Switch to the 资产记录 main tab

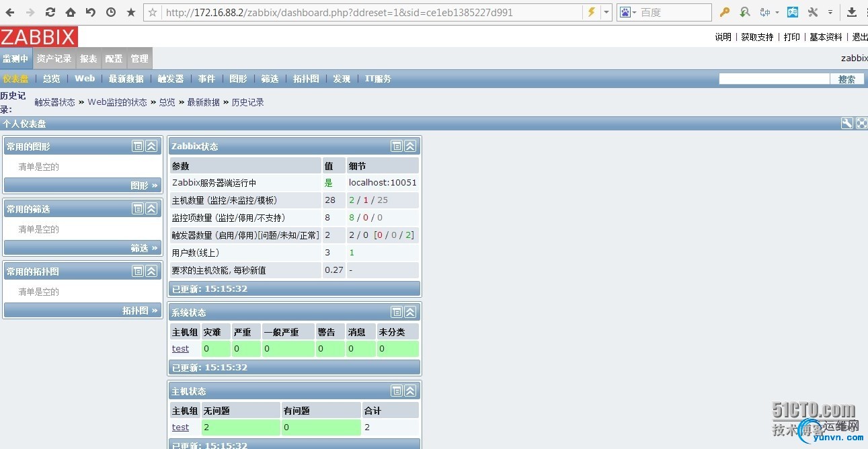click(54, 58)
